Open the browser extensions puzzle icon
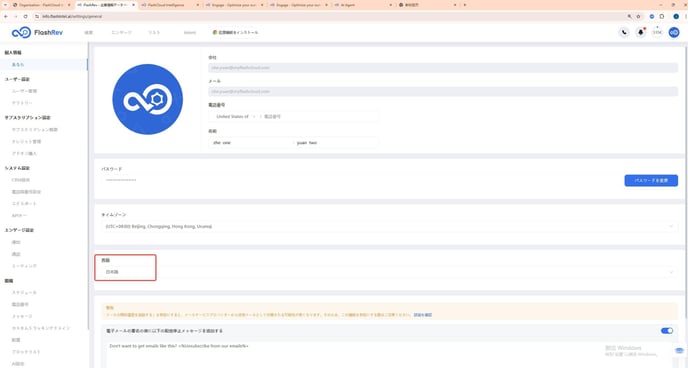This screenshot has width=688, height=368. [662, 16]
